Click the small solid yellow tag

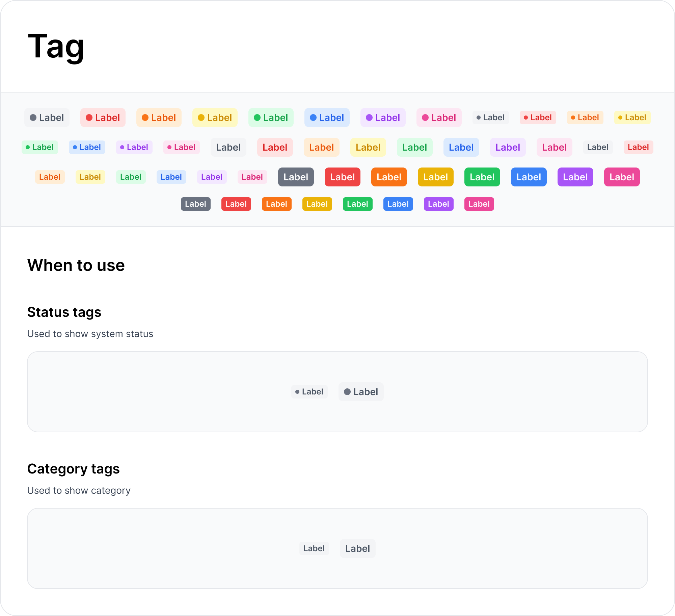coord(317,204)
